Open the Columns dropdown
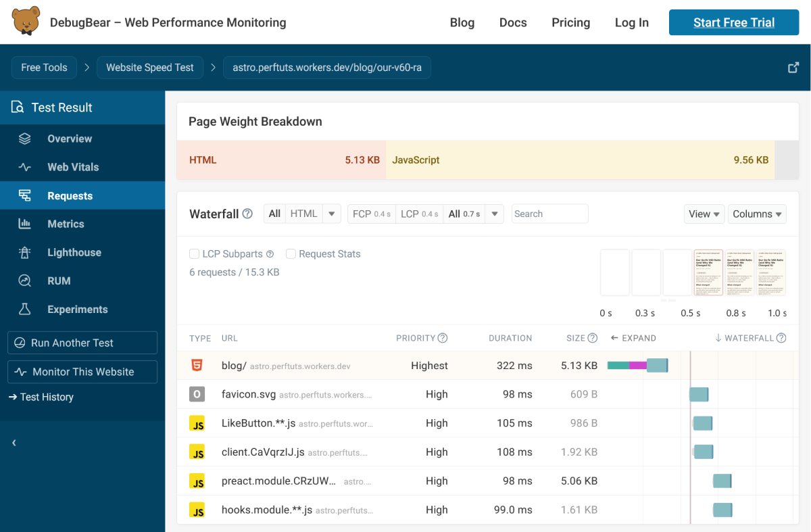The width and height of the screenshot is (811, 532). (x=757, y=214)
